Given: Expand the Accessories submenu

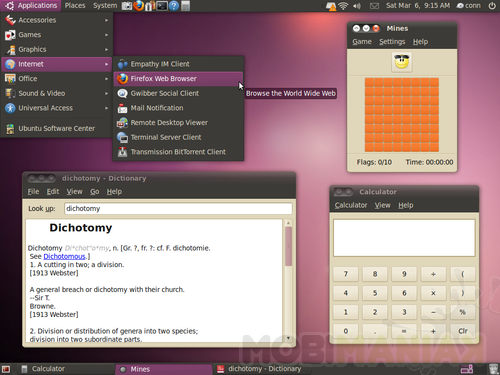Looking at the screenshot, I should pyautogui.click(x=57, y=20).
